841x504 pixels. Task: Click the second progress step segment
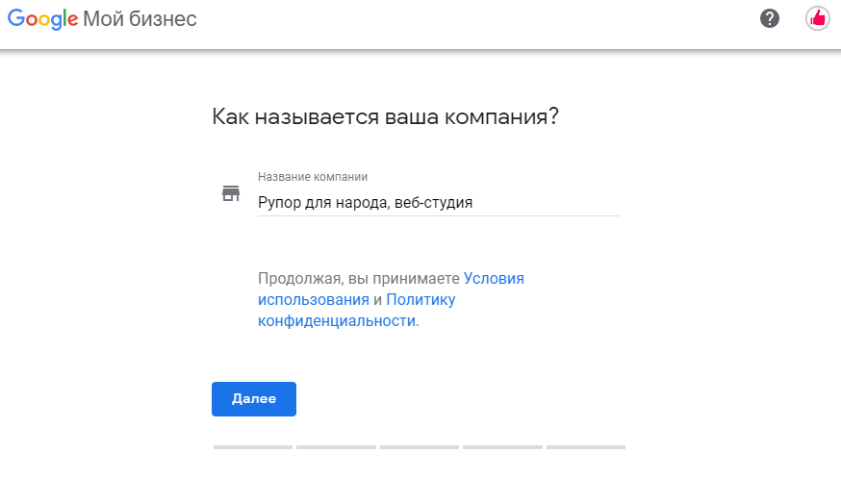tap(336, 447)
